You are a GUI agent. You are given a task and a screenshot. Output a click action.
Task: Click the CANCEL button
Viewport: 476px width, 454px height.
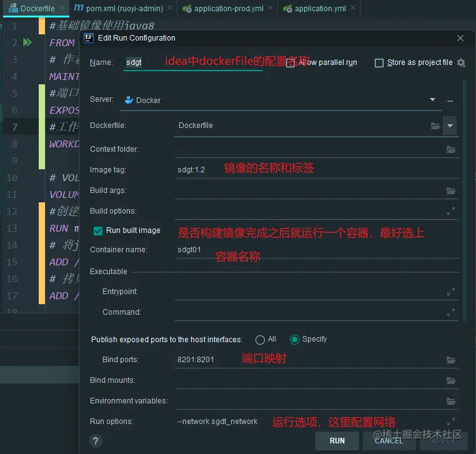(389, 441)
